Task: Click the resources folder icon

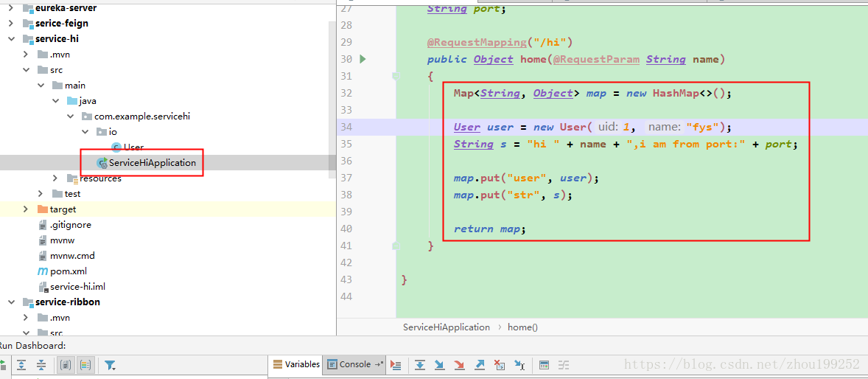Action: pos(72,178)
